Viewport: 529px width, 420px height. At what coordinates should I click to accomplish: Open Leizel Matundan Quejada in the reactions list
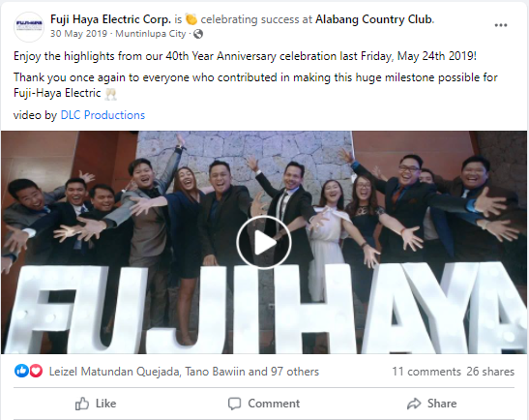point(114,372)
